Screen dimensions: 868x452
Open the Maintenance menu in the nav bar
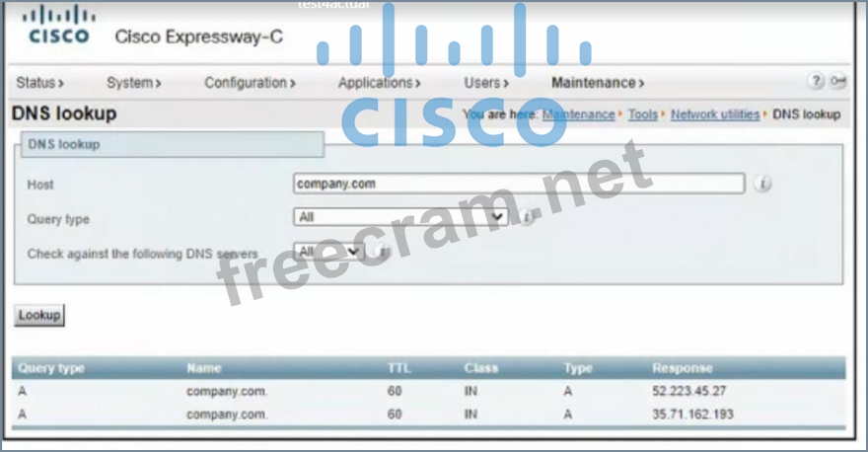coord(597,83)
